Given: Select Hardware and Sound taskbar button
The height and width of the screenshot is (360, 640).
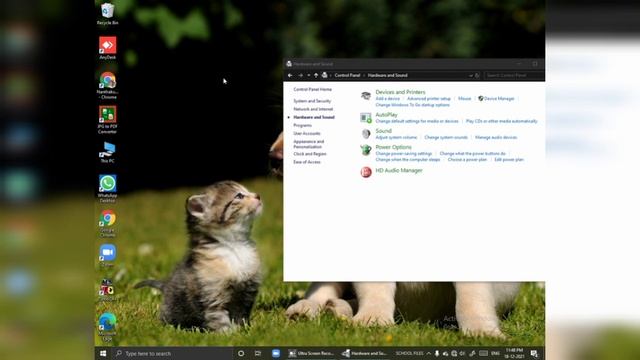Looking at the screenshot, I should (x=364, y=353).
